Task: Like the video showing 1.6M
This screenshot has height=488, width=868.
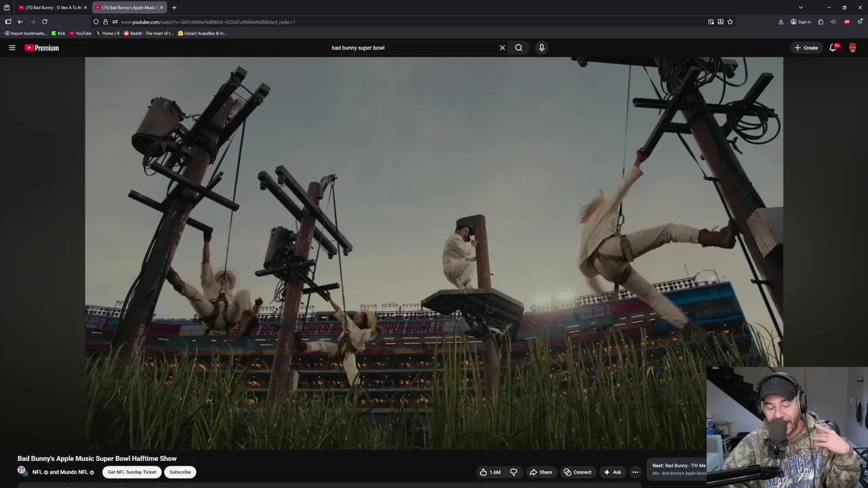Action: tap(490, 472)
